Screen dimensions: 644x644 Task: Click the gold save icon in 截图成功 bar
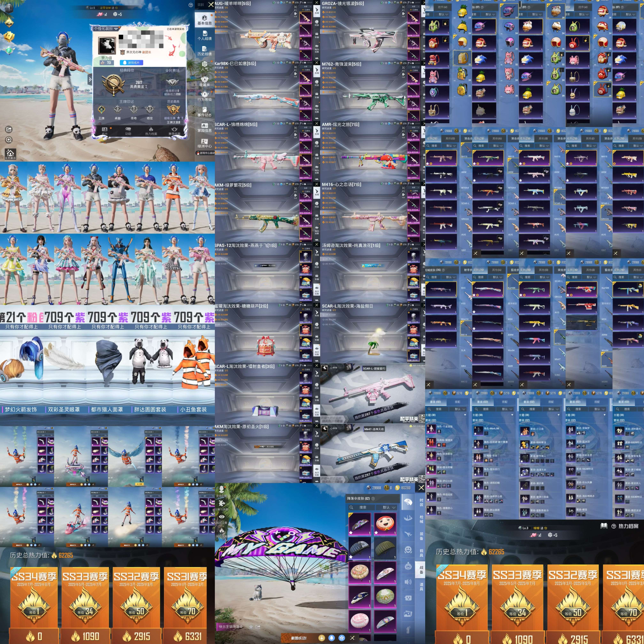(x=322, y=638)
